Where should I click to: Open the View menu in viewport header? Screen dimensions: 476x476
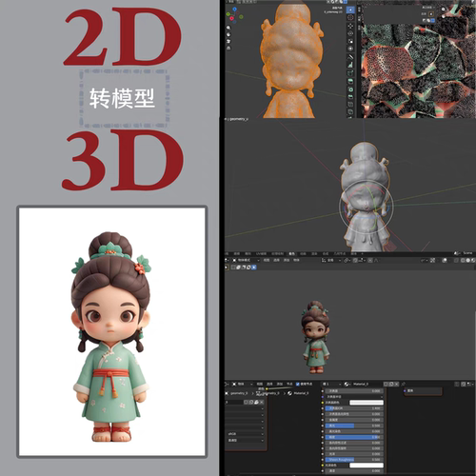[x=267, y=260]
